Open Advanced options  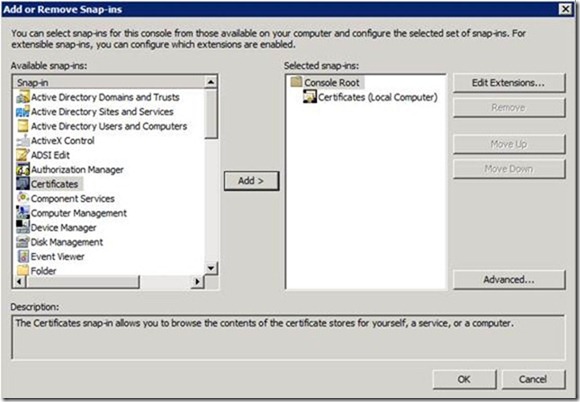click(509, 280)
